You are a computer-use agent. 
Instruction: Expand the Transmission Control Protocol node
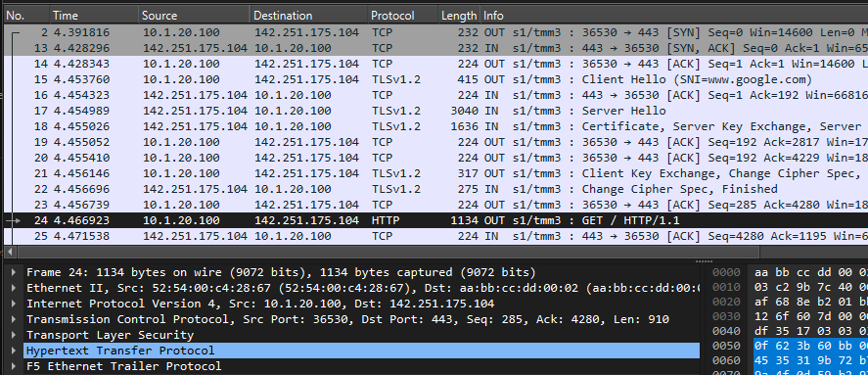pos(14,319)
